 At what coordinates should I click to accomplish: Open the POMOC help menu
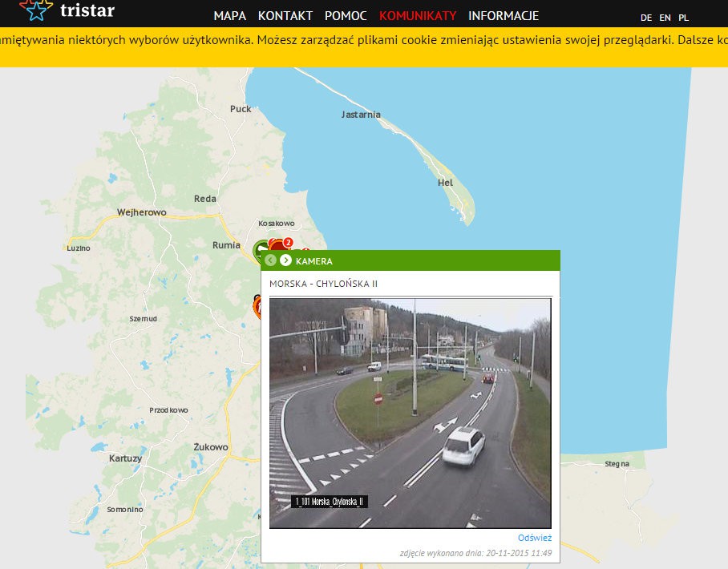[x=346, y=16]
